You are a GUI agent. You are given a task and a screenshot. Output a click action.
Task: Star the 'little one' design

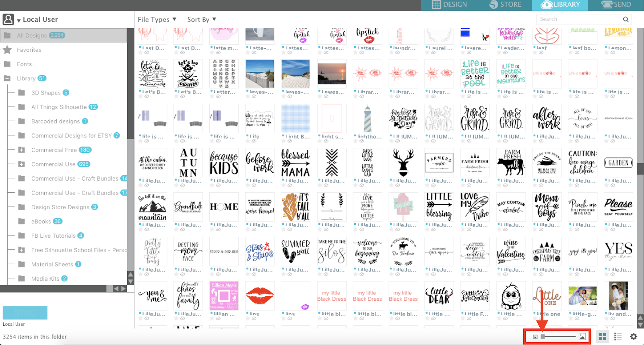click(x=535, y=319)
